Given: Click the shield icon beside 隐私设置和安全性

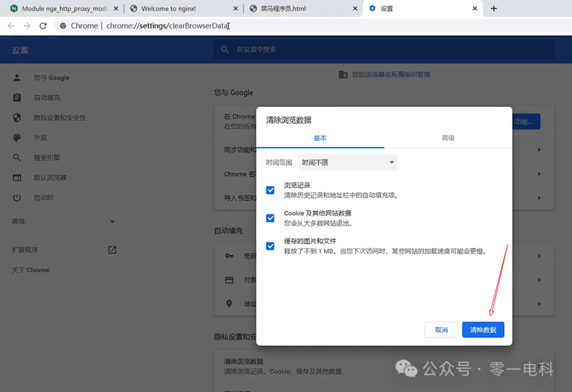Looking at the screenshot, I should [17, 117].
